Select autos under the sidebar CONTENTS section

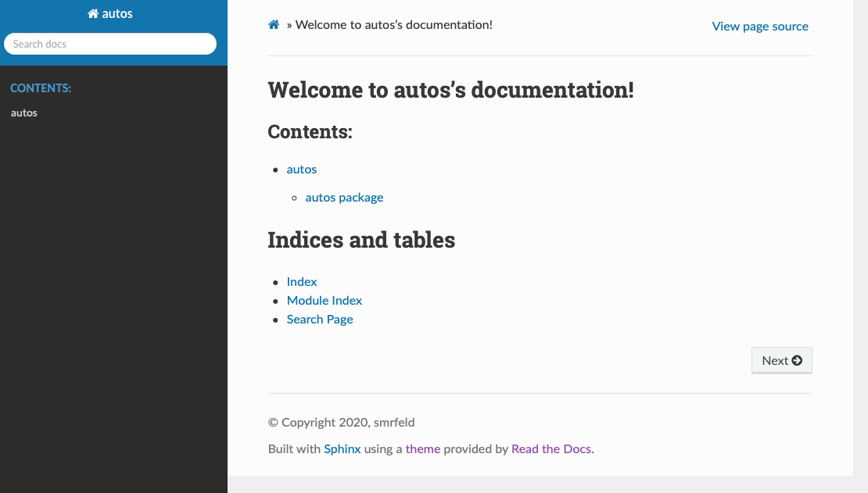24,113
